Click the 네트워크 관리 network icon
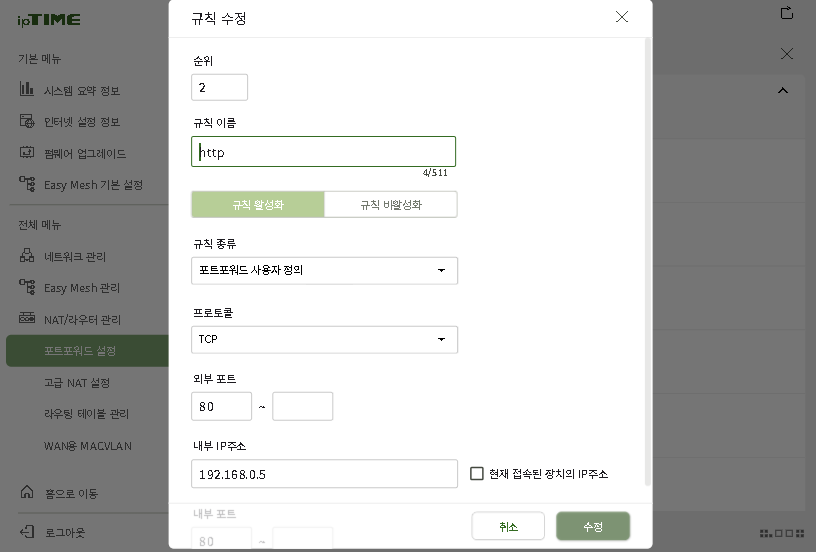 [27, 256]
